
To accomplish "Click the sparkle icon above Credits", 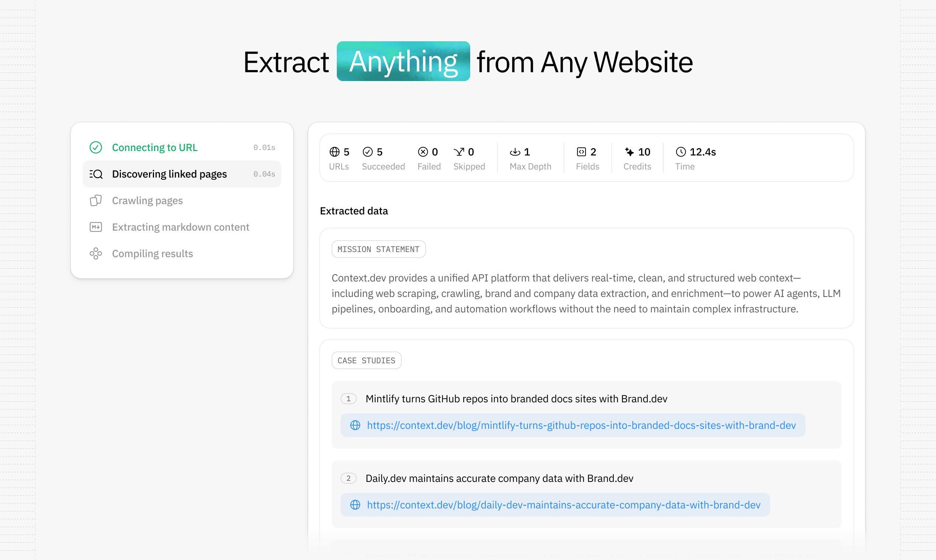I will point(629,152).
